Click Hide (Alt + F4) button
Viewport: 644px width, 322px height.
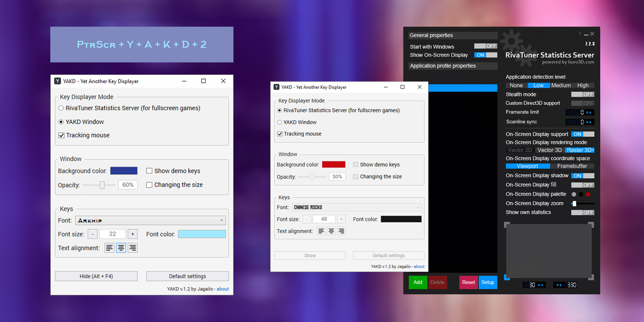[x=96, y=276]
